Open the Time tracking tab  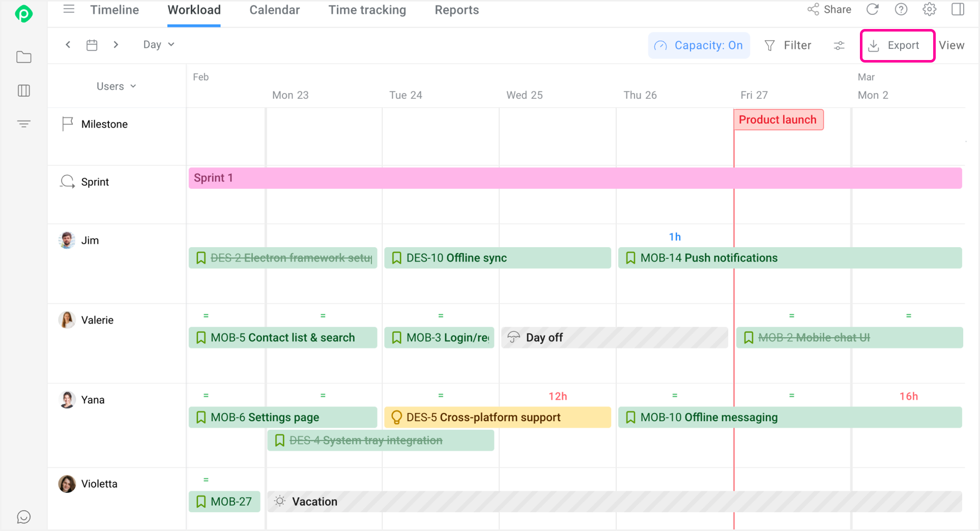(367, 10)
